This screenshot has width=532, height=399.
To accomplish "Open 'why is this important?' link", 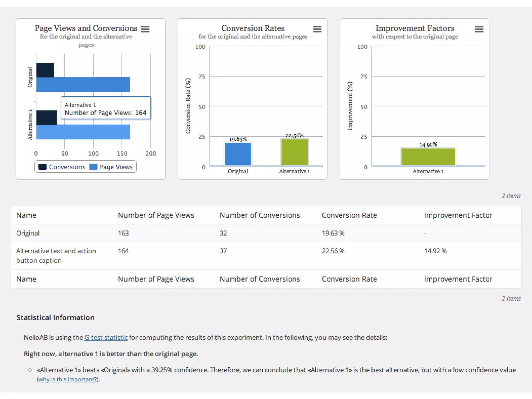I will [68, 379].
